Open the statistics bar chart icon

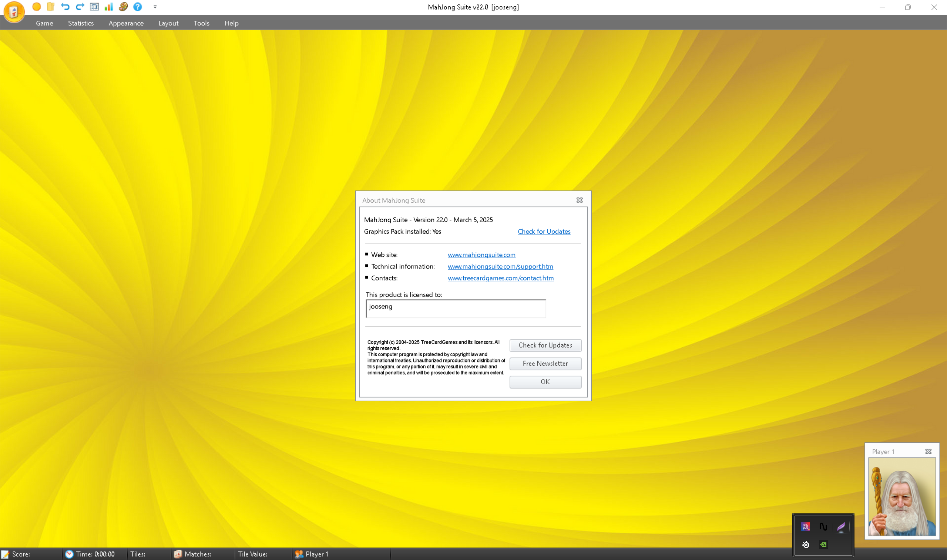click(109, 6)
